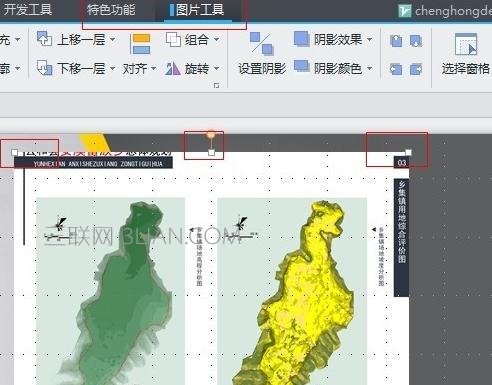Click the top-right selection handle
Screen dimensions: 492x385
pos(408,152)
